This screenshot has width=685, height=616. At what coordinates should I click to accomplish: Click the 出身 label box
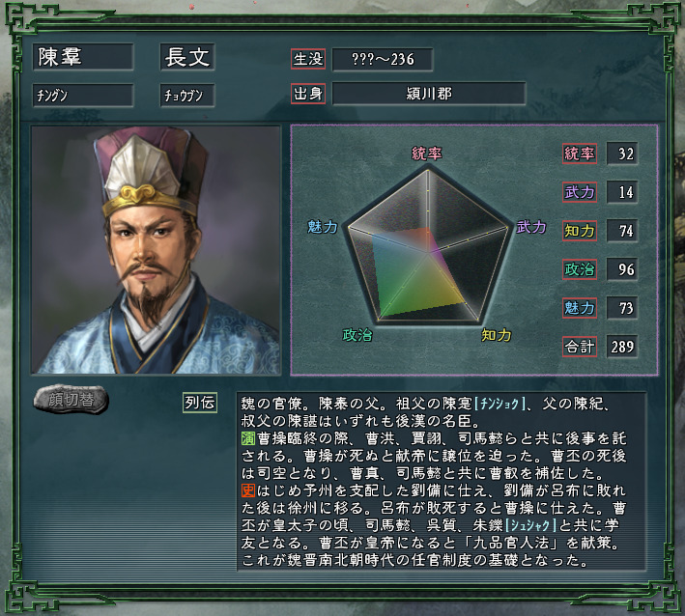coord(308,94)
